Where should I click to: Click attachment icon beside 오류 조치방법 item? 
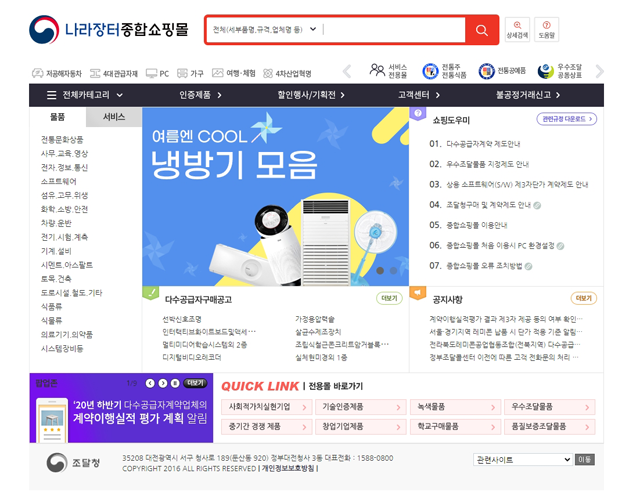click(528, 266)
